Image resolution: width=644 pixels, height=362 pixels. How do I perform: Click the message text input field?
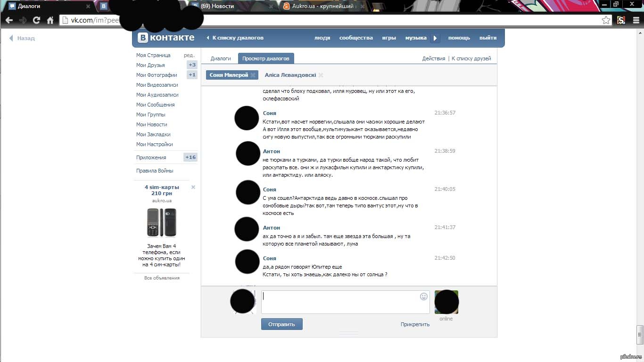coord(346,302)
